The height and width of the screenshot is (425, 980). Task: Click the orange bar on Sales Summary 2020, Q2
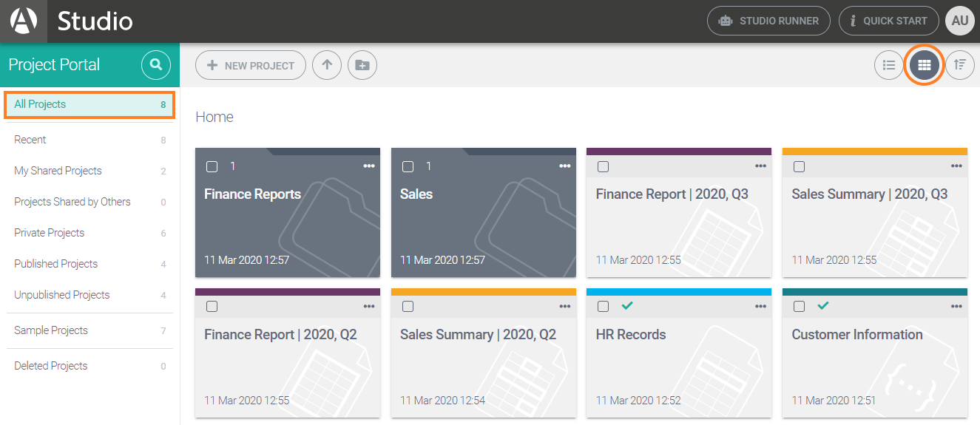coord(483,292)
